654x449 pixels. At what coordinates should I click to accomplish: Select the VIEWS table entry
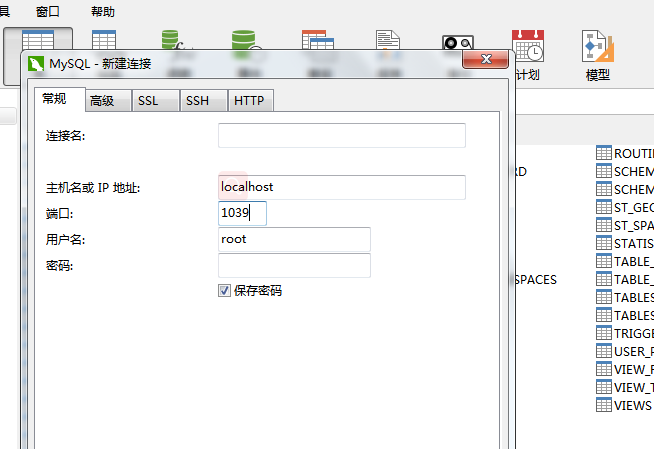point(624,405)
